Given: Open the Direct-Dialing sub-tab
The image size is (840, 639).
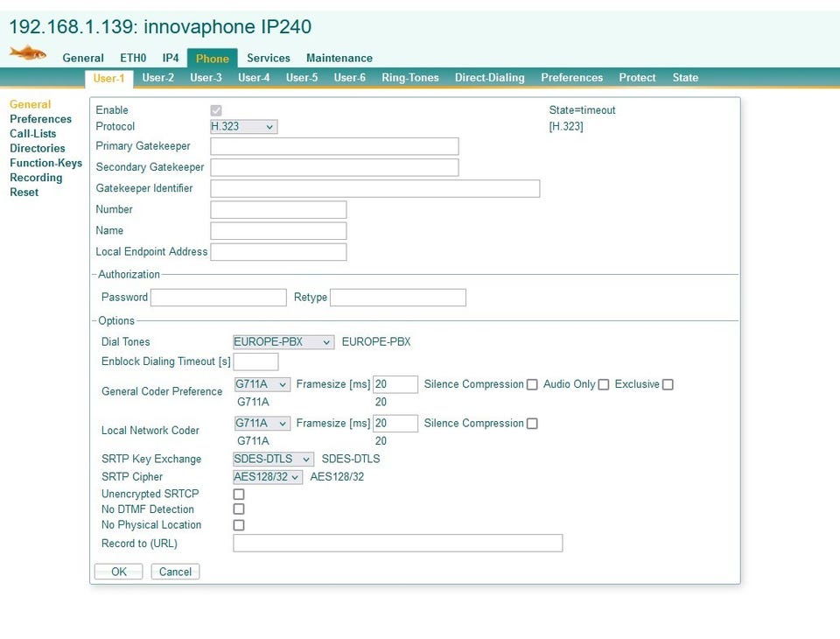Looking at the screenshot, I should (490, 78).
